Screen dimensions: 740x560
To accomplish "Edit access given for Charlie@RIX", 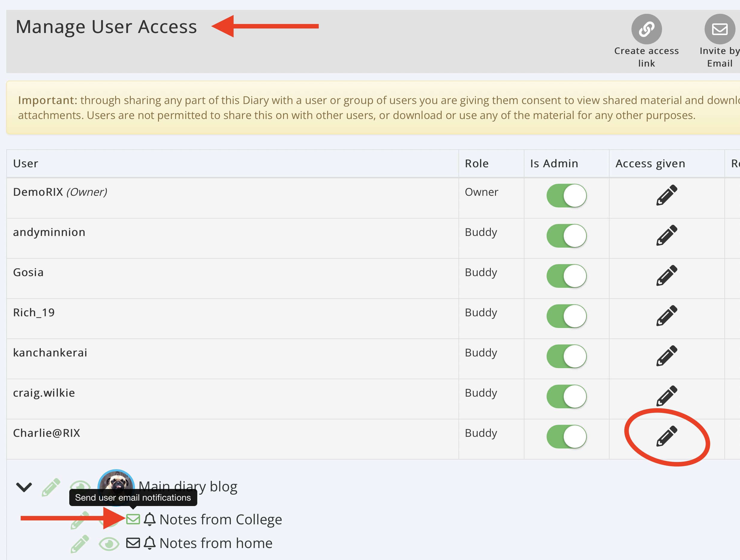I will click(x=667, y=436).
